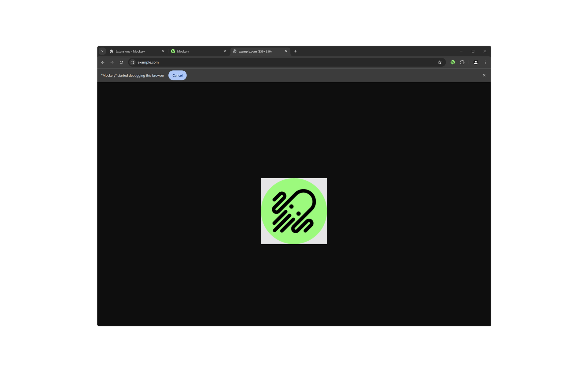View site information icon in address bar
588x372 pixels.
point(133,62)
